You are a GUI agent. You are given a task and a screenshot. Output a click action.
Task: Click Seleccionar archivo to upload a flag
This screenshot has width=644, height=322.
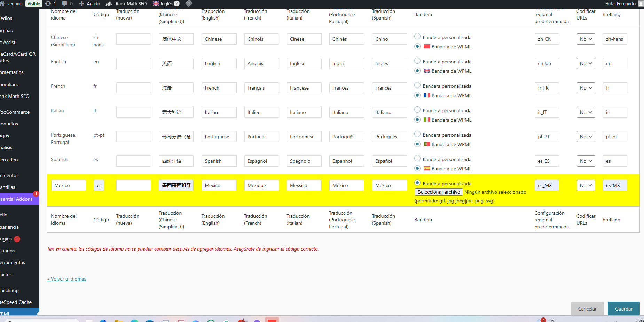(x=439, y=192)
